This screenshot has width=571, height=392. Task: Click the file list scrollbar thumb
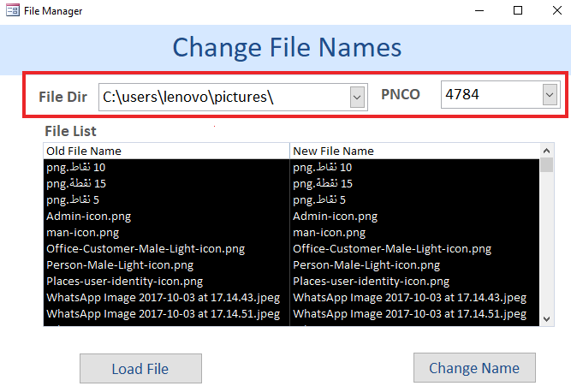coord(546,164)
